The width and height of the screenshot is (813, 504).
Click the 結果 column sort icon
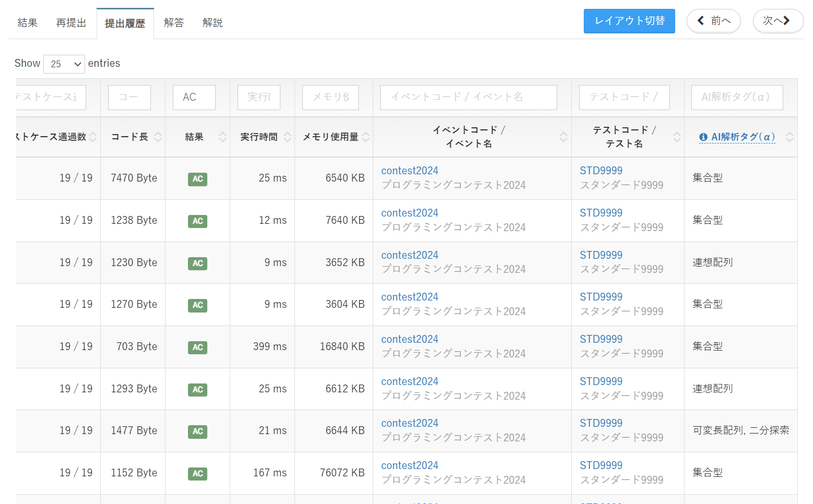click(222, 137)
